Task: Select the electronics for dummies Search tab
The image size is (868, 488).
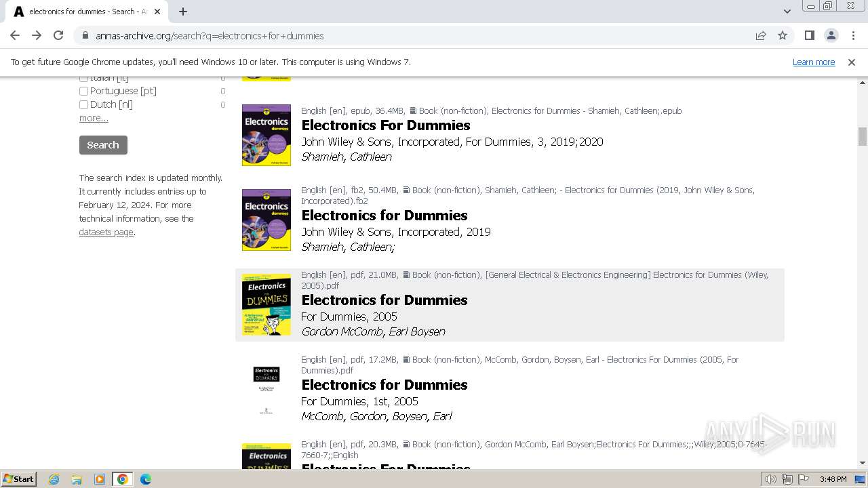Action: coord(87,12)
